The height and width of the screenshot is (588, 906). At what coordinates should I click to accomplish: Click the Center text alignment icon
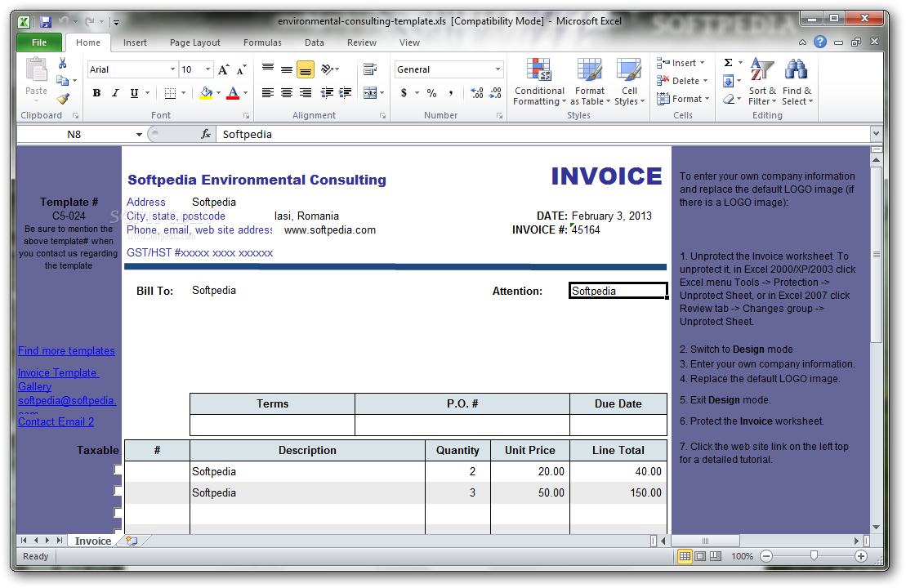pos(287,93)
